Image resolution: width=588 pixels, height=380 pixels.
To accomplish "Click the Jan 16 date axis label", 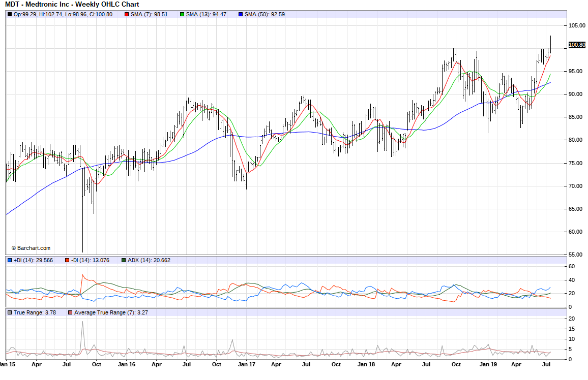I will click(x=127, y=364).
